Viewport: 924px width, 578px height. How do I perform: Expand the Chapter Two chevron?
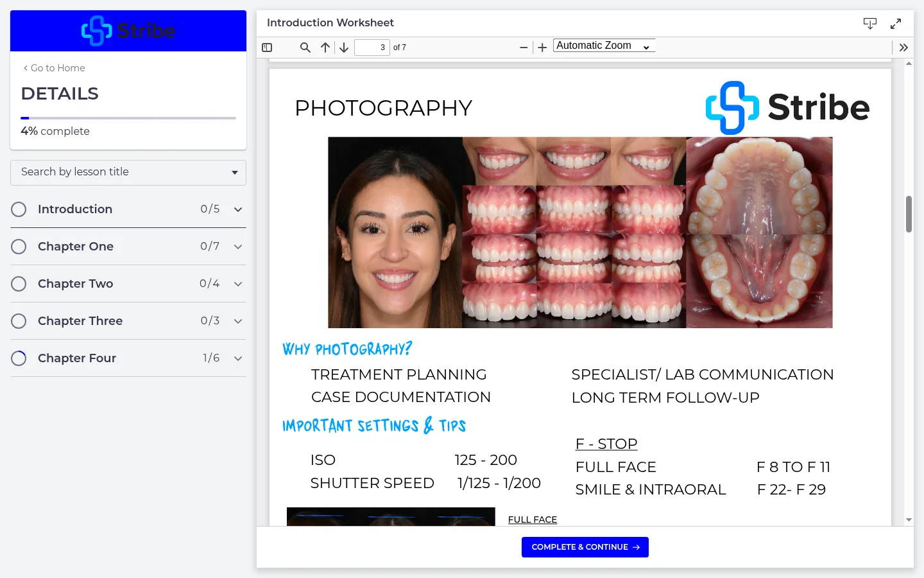tap(238, 284)
